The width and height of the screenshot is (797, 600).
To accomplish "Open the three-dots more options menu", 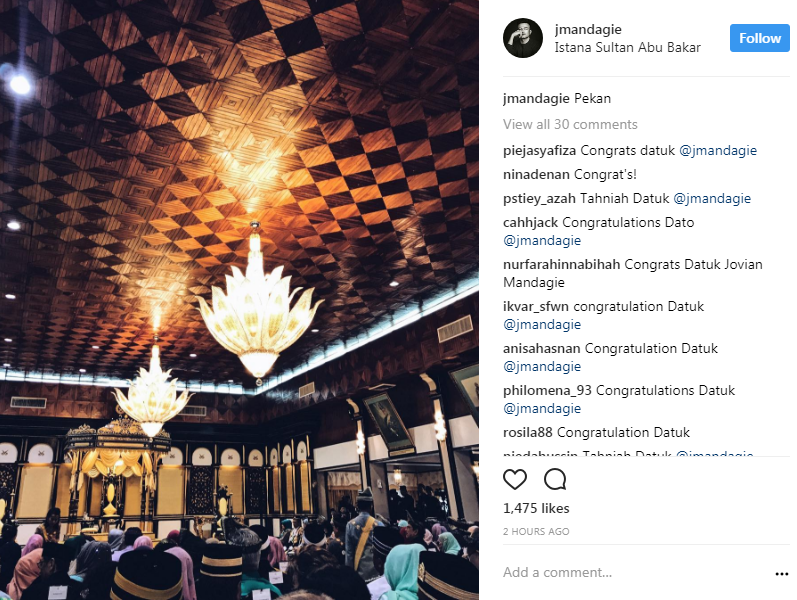I will pos(782,574).
